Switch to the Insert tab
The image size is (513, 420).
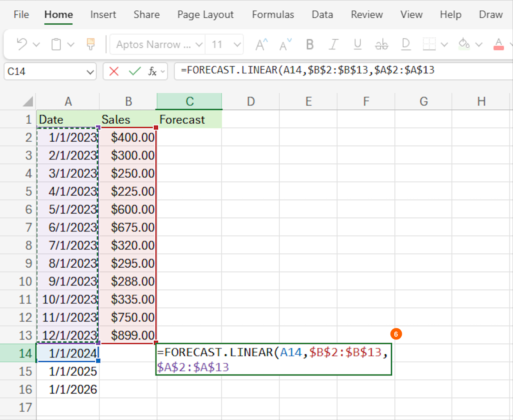[x=103, y=14]
